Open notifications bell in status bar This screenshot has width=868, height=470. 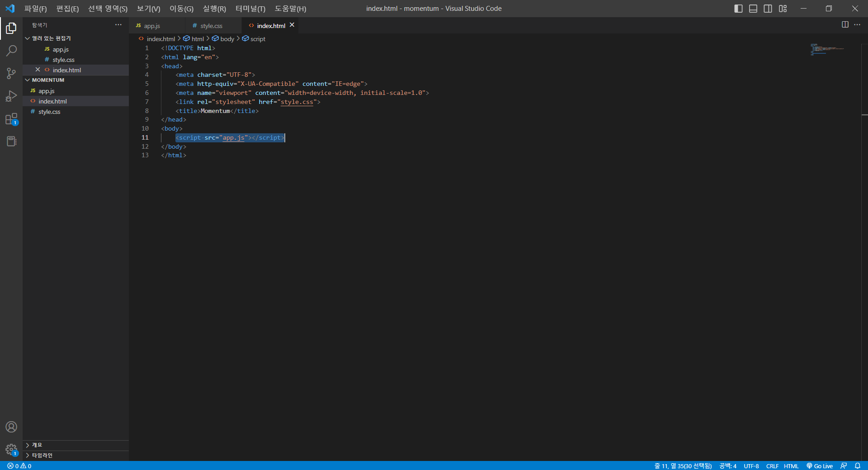coord(858,466)
